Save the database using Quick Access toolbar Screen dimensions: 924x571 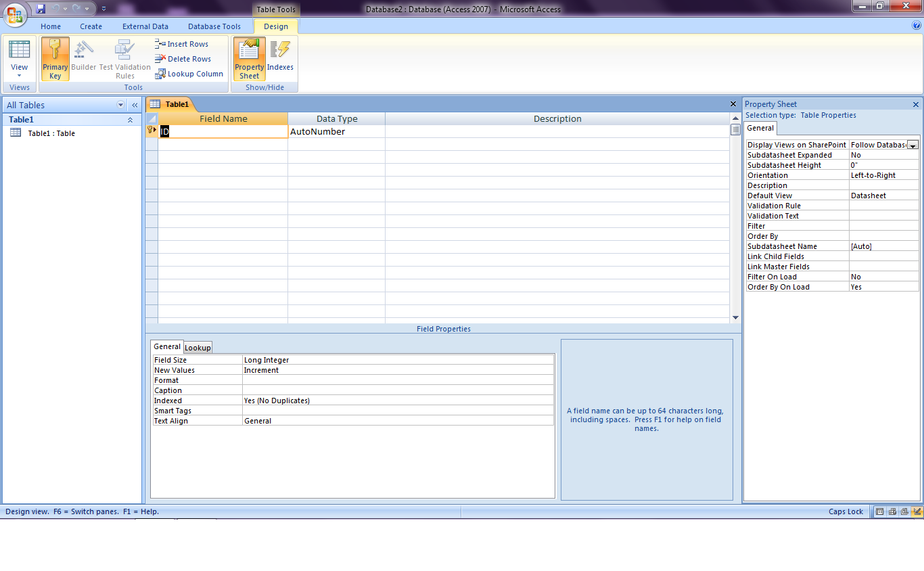click(41, 8)
